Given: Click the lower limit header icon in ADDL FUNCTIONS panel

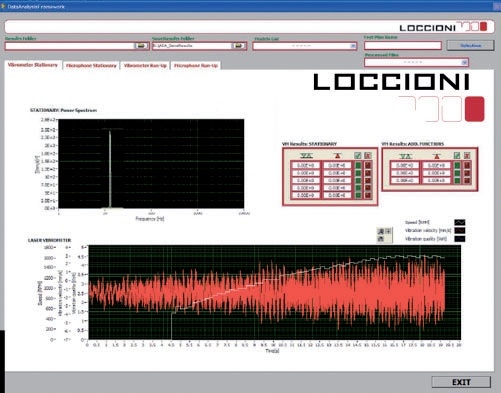Looking at the screenshot, I should click(405, 156).
